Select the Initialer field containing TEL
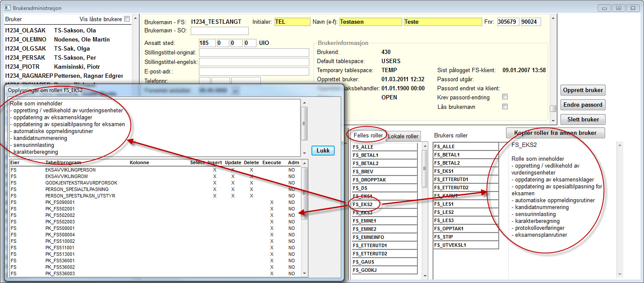This screenshot has width=644, height=283. (x=292, y=22)
